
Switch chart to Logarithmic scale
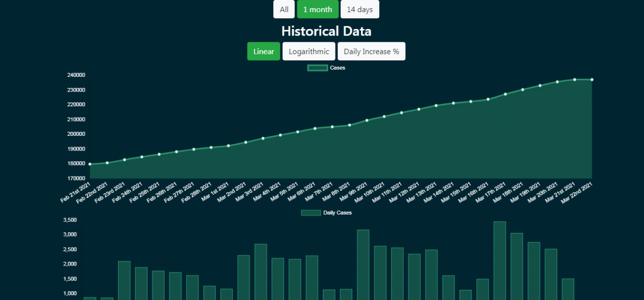tap(309, 51)
